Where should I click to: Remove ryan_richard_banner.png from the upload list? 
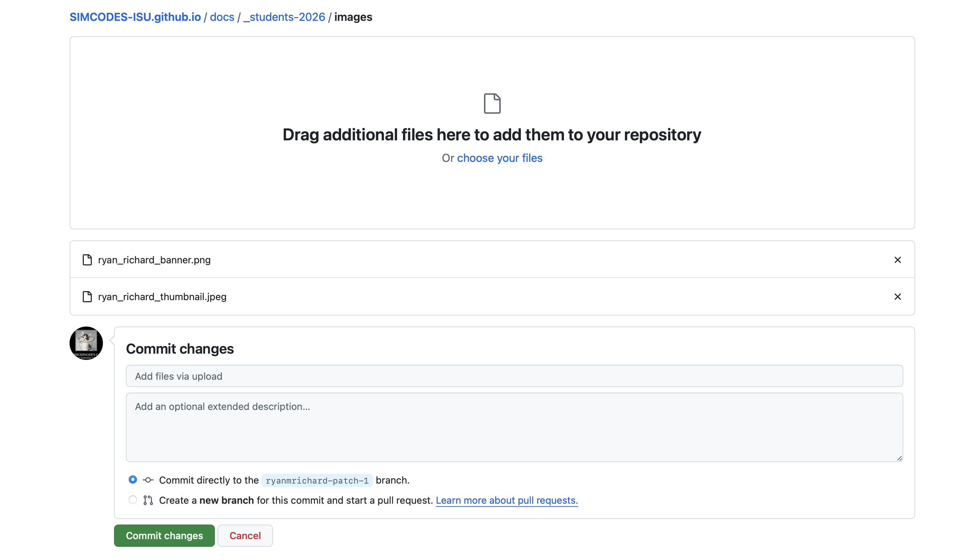pos(898,260)
